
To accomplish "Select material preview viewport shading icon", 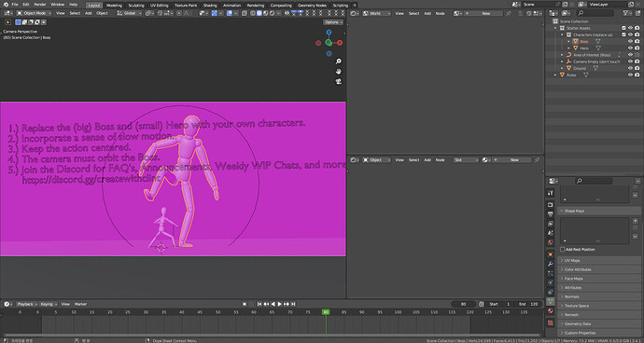I will [265, 13].
